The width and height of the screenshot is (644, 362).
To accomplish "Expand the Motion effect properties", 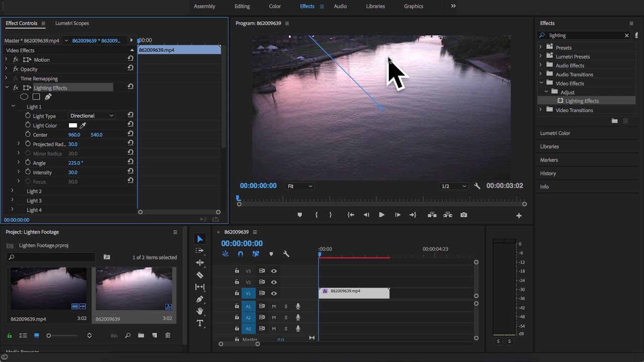I will (x=6, y=59).
